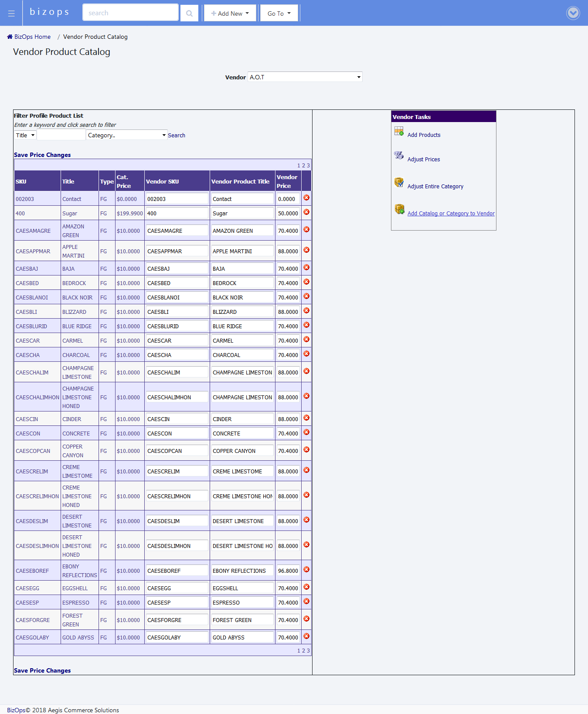Go to page 2 in top pagination
The height and width of the screenshot is (714, 588).
point(303,166)
